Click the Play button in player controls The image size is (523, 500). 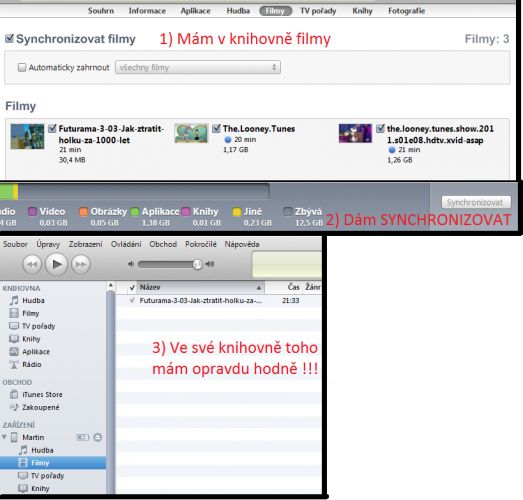pos(56,264)
